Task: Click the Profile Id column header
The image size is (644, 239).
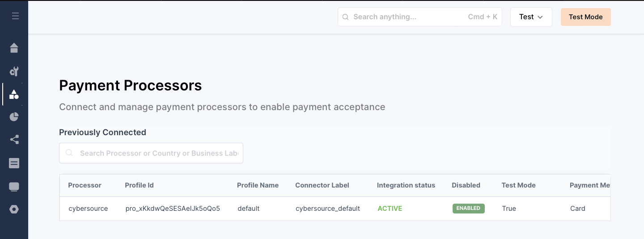Action: (x=139, y=185)
